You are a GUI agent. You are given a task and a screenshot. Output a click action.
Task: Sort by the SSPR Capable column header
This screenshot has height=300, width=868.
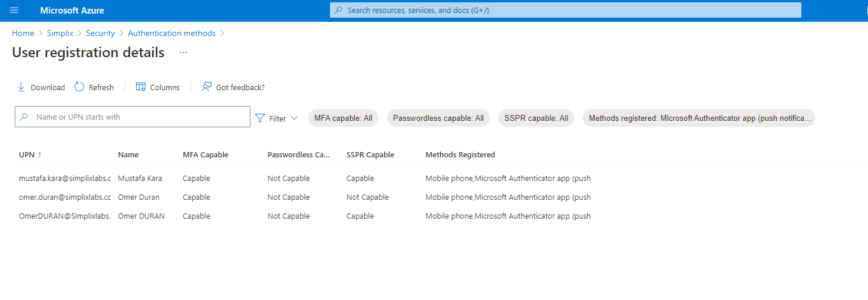pyautogui.click(x=370, y=155)
